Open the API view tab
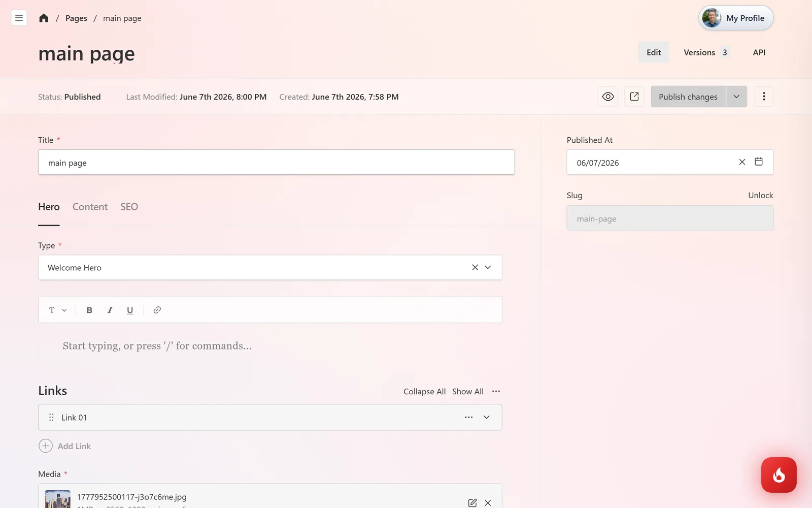The height and width of the screenshot is (508, 812). 759,52
